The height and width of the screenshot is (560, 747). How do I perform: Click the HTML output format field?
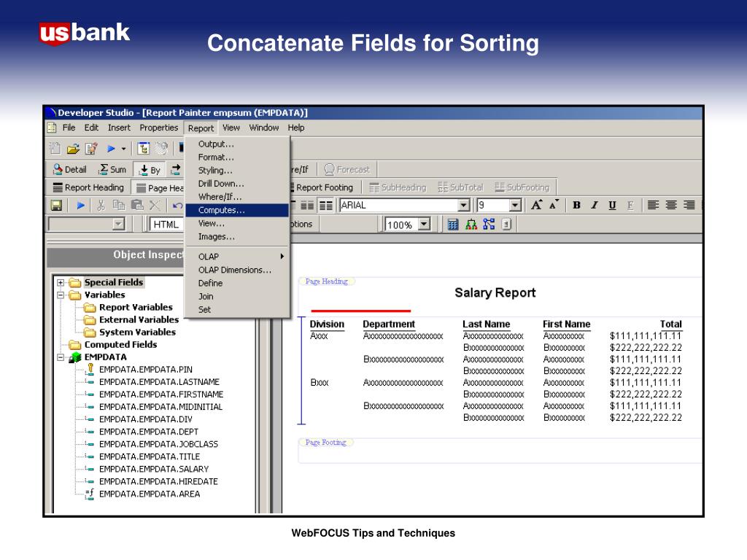tap(167, 225)
